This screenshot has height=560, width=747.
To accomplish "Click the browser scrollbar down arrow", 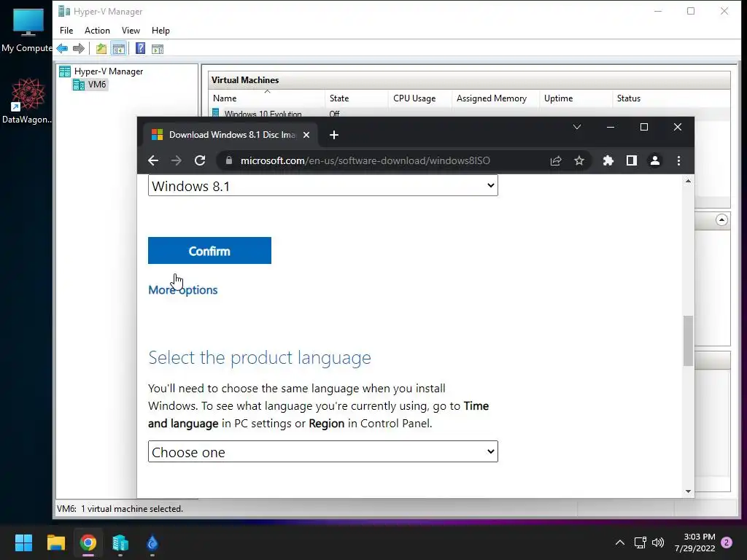I will pos(688,491).
